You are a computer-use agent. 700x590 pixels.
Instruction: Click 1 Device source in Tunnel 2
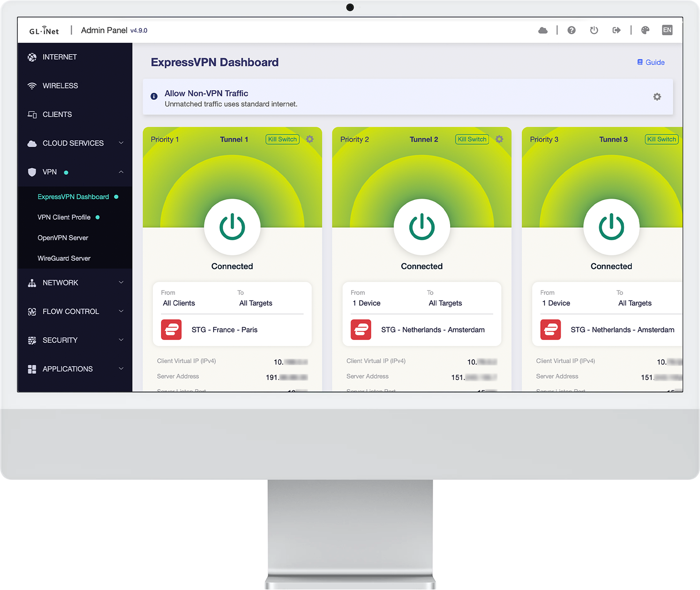coord(366,303)
